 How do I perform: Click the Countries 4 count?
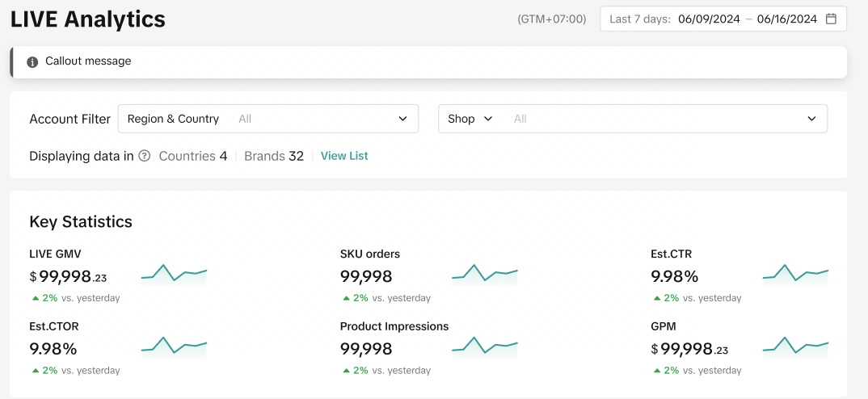point(193,156)
